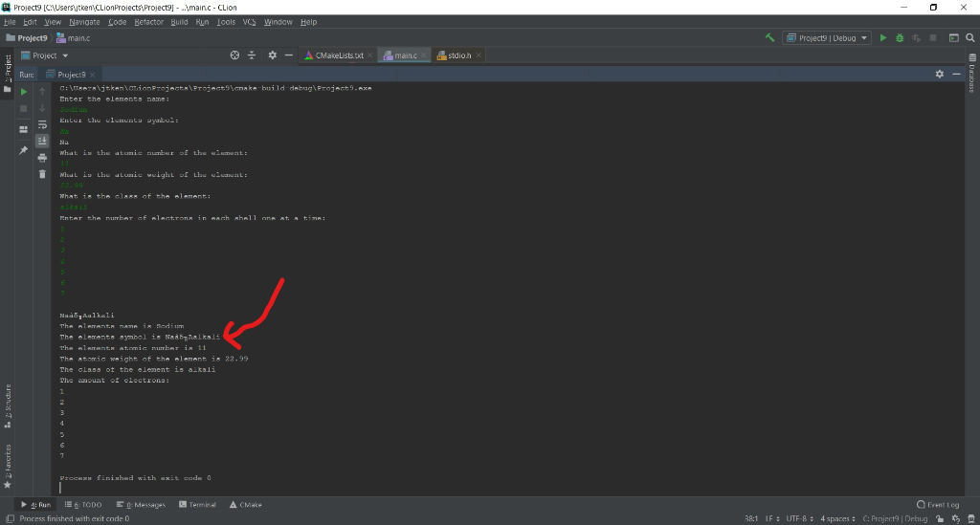Open the File menu
This screenshot has width=980, height=525.
[10, 22]
